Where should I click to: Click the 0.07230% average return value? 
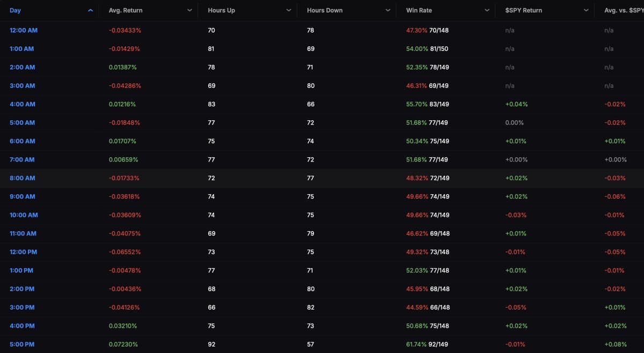click(x=123, y=344)
